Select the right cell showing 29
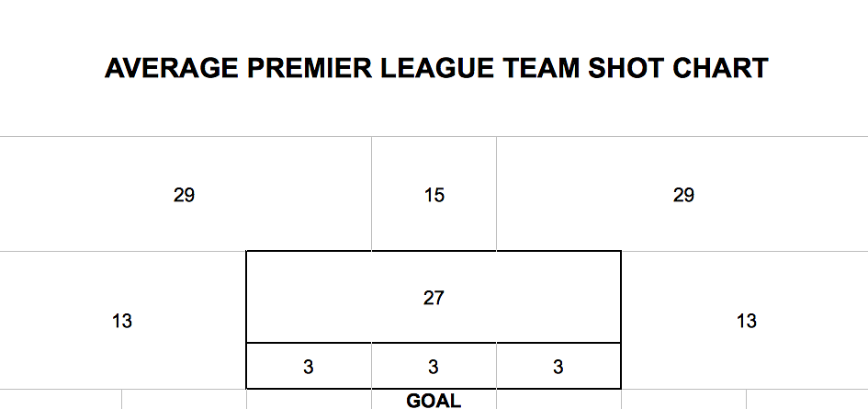Viewport: 868px width, 409px height. [682, 194]
